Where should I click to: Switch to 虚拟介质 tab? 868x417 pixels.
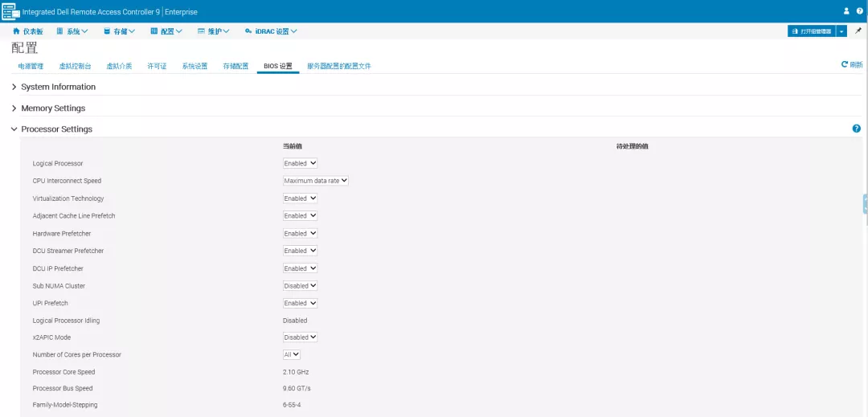coord(119,66)
